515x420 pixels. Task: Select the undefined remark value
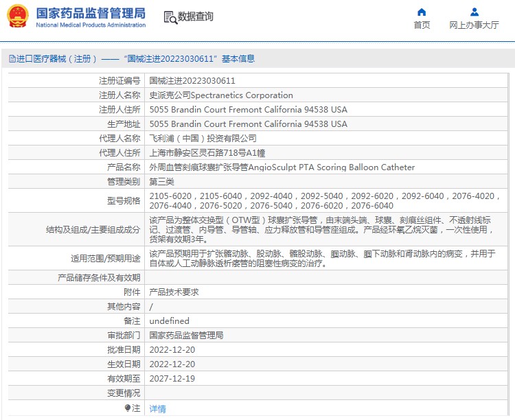[169, 320]
